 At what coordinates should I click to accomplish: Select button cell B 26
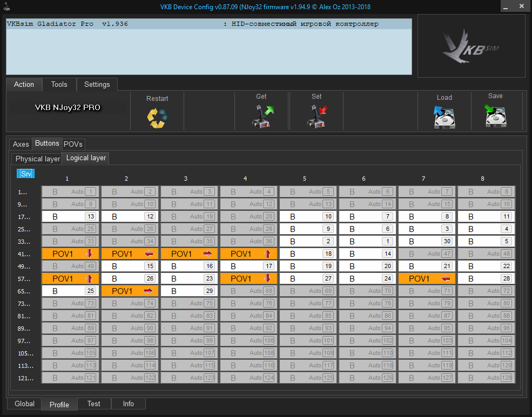click(130, 278)
